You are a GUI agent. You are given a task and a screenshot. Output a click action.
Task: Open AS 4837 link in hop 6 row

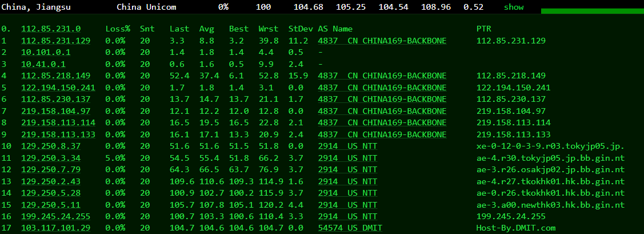pyautogui.click(x=382, y=99)
